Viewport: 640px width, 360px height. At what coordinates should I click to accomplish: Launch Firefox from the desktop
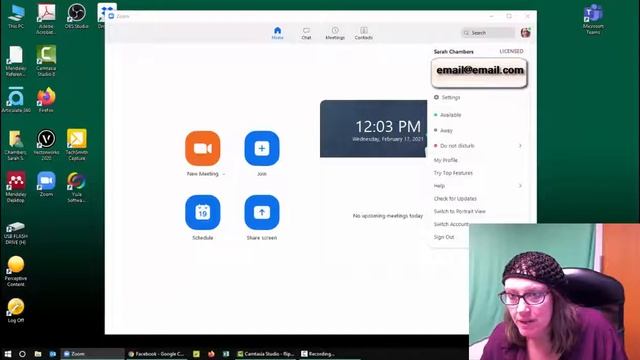tap(46, 100)
